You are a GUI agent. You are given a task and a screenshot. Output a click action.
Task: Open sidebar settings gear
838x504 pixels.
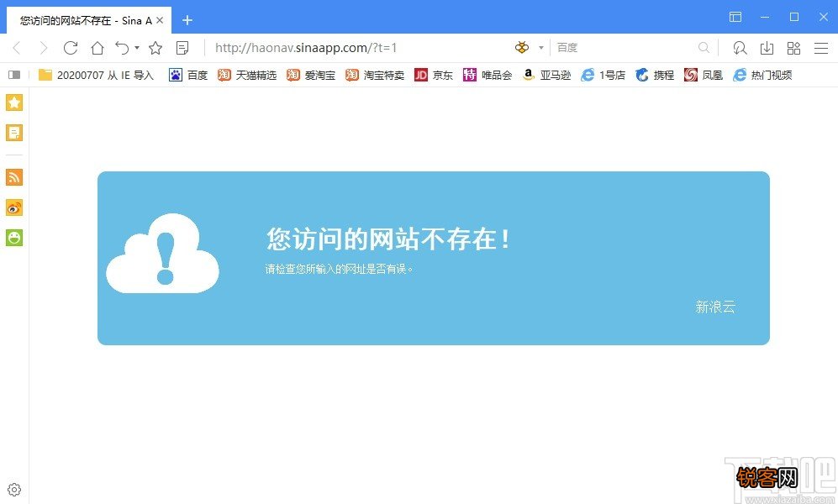[14, 490]
